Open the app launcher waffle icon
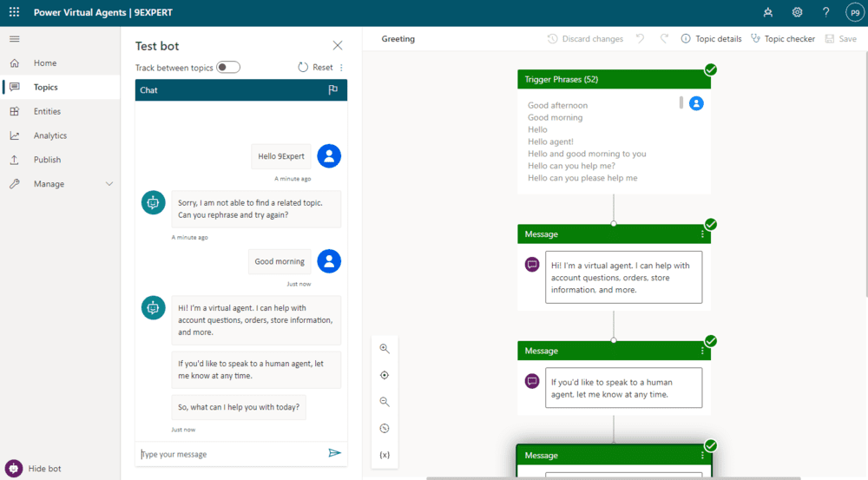The width and height of the screenshot is (868, 480). pyautogui.click(x=15, y=12)
